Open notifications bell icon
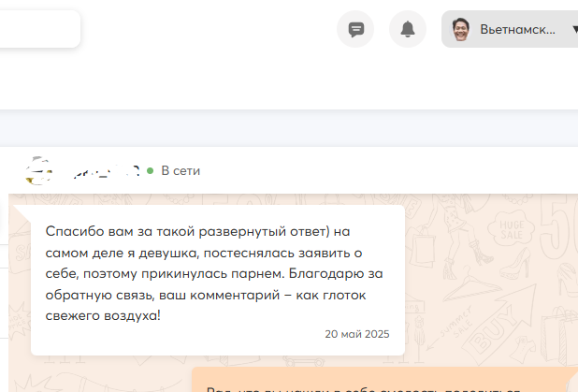The image size is (578, 392). (x=408, y=29)
